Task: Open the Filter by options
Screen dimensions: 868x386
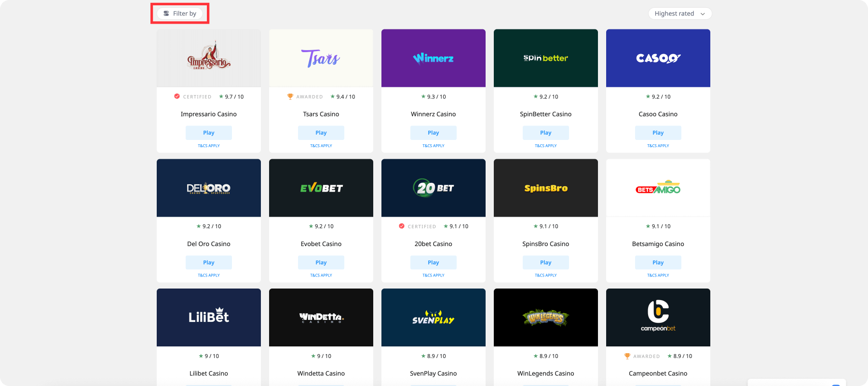Action: click(x=180, y=14)
